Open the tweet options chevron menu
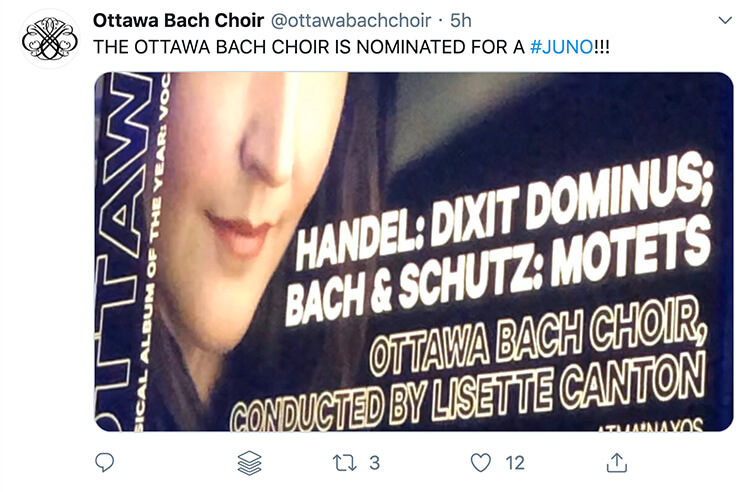Image resolution: width=750 pixels, height=492 pixels. pos(725,20)
